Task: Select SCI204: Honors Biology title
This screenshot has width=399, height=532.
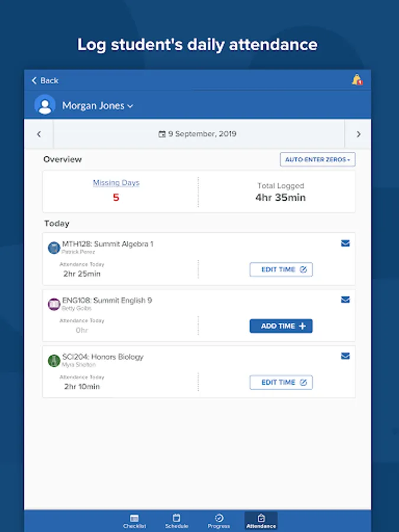Action: 103,357
